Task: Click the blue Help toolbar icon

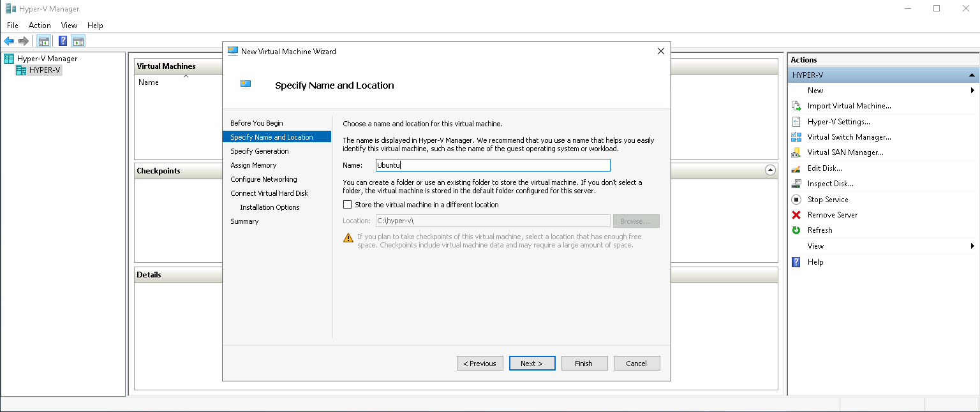Action: coord(63,41)
